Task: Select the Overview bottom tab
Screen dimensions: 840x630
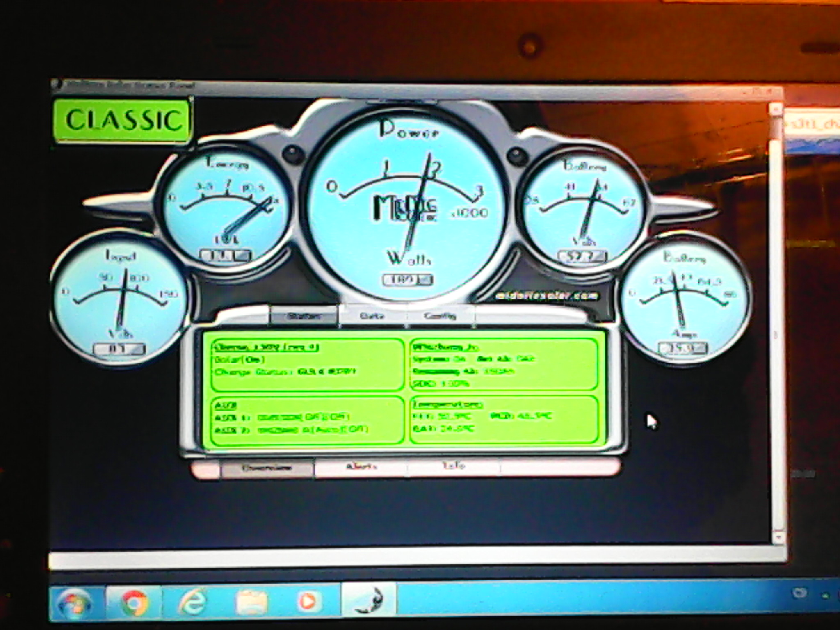Action: pos(267,468)
